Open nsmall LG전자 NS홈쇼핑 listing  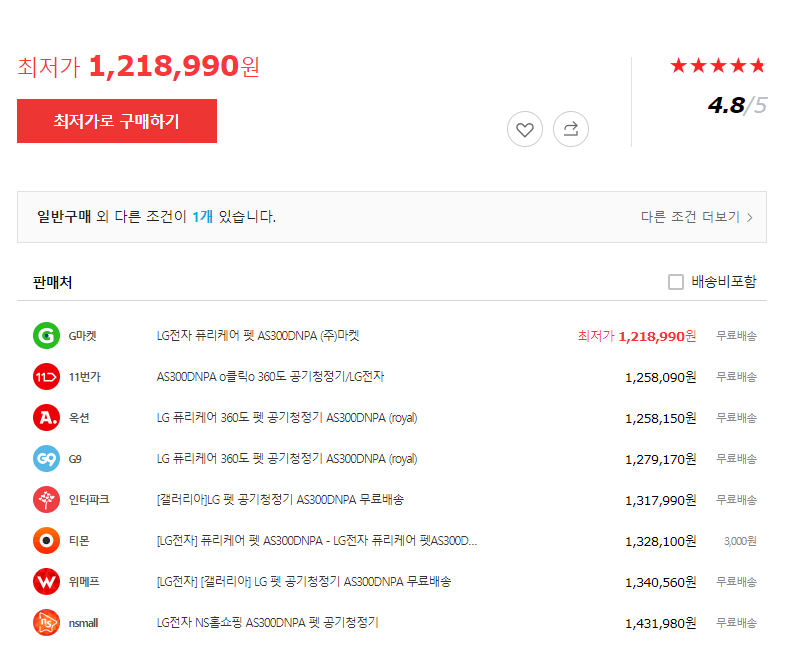point(267,623)
